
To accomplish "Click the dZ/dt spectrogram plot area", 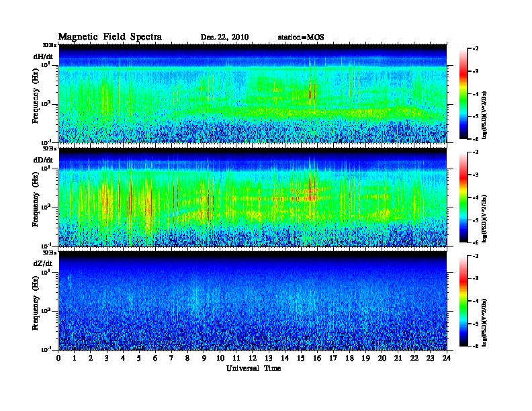I will pos(253,300).
